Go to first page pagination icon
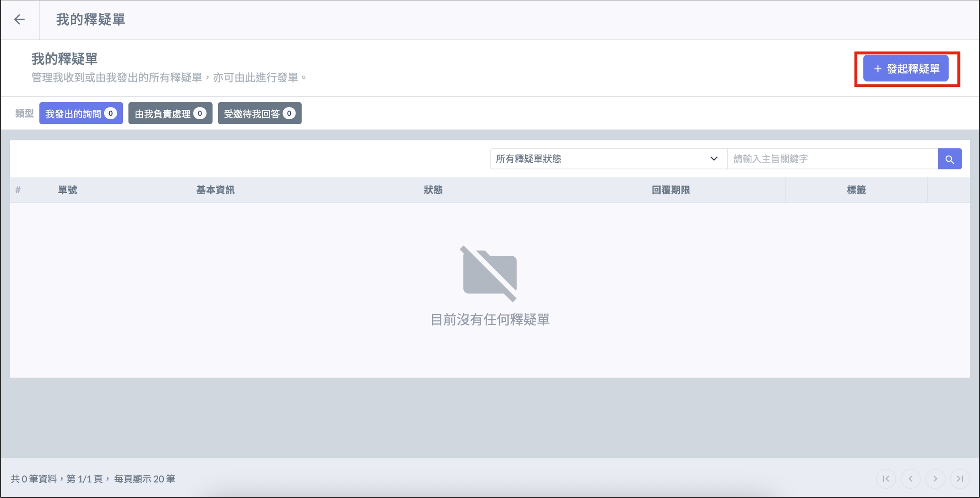The height and width of the screenshot is (498, 980). point(886,478)
